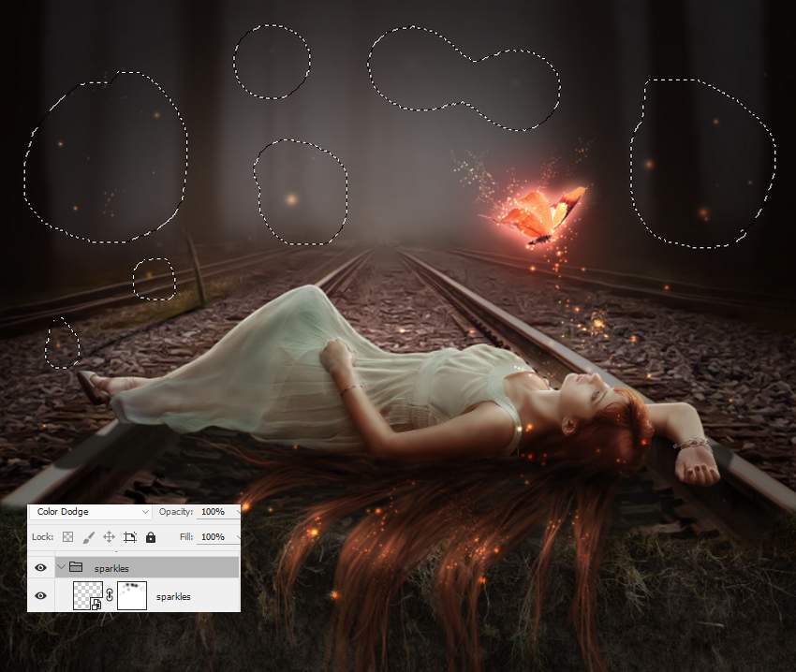Click the lock all padlock icon
This screenshot has height=672, width=796.
(150, 537)
